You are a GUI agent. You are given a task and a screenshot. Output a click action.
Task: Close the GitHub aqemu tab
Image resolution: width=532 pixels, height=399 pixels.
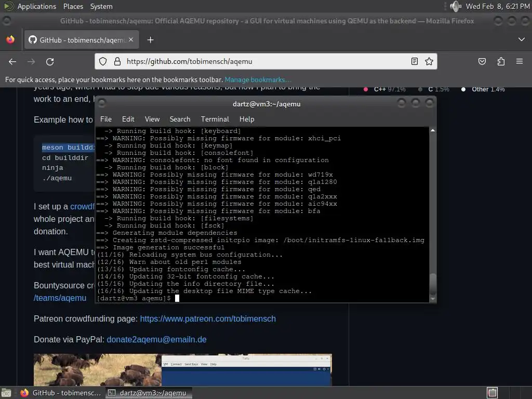point(131,39)
